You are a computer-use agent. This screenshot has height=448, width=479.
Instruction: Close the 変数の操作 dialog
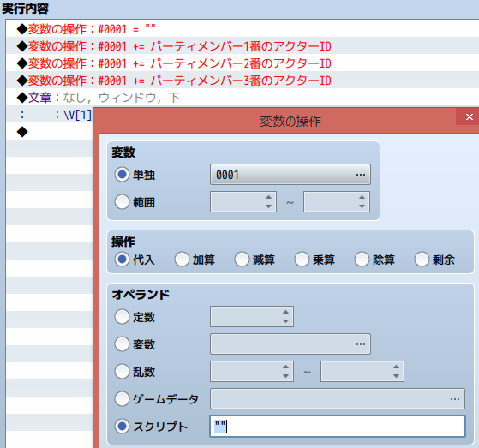pos(469,116)
